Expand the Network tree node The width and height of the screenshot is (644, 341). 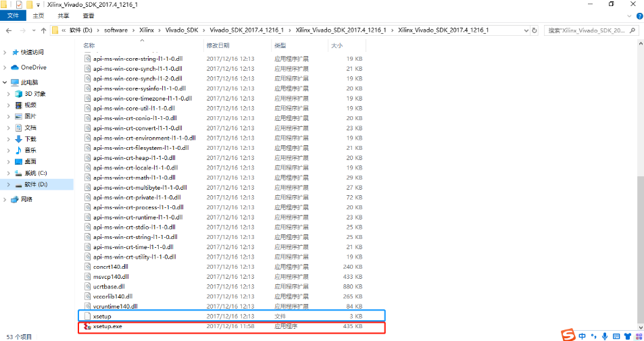pos(5,199)
